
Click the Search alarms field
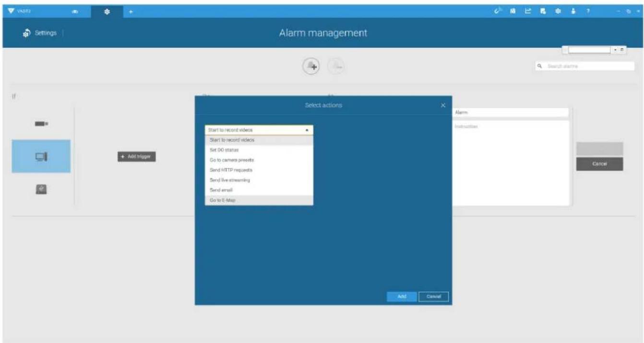tap(584, 66)
